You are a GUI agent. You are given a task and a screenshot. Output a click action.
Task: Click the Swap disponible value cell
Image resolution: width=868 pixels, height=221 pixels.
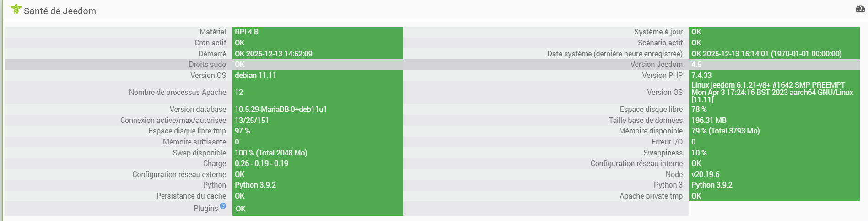tap(271, 153)
